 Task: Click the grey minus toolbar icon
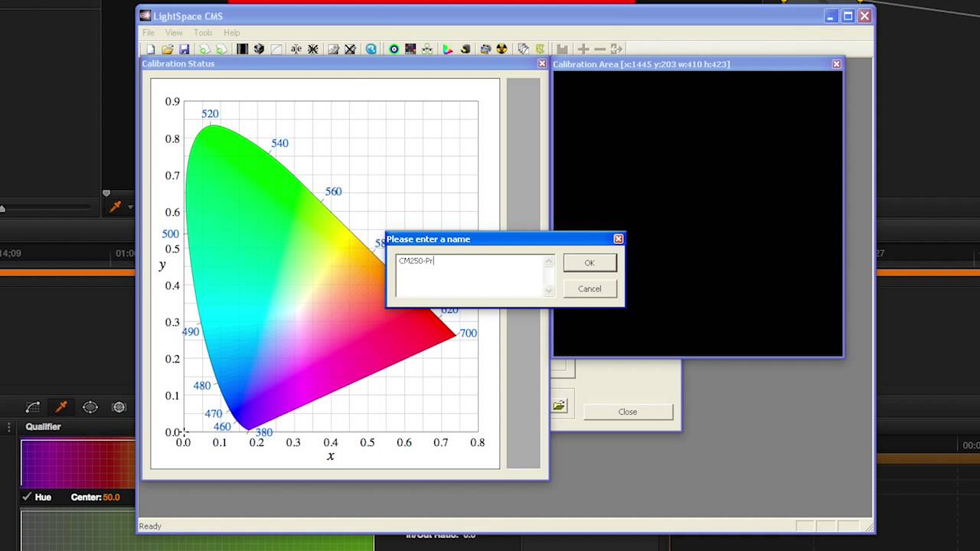(600, 49)
